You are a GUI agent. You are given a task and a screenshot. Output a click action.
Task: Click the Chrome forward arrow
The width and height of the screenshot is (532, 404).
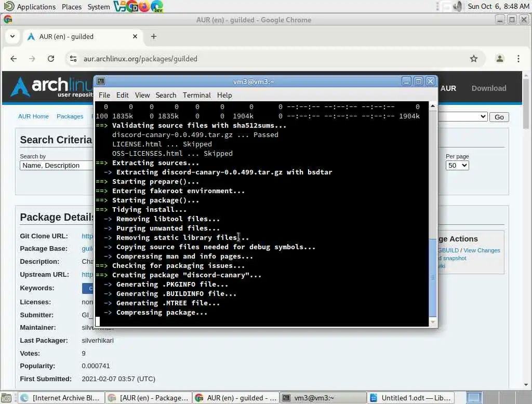tap(32, 59)
